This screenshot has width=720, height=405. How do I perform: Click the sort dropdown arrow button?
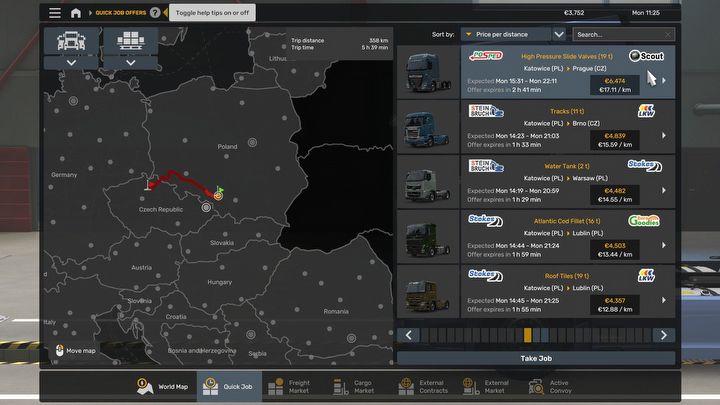point(559,34)
